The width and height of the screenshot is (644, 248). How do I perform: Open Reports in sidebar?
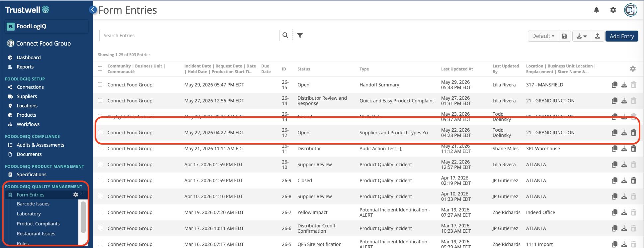(x=25, y=67)
